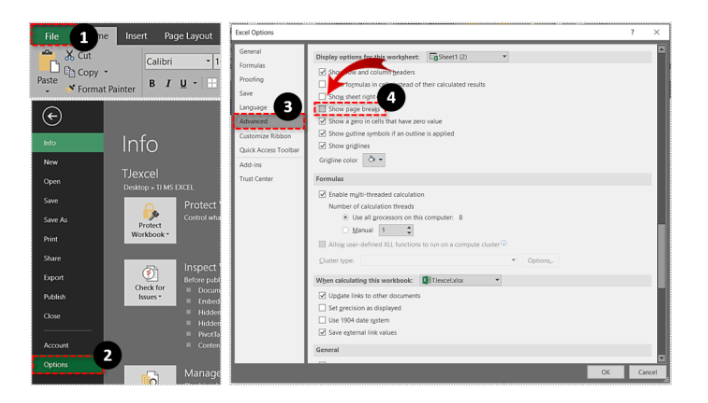Click the cluster Options... button

pyautogui.click(x=540, y=260)
